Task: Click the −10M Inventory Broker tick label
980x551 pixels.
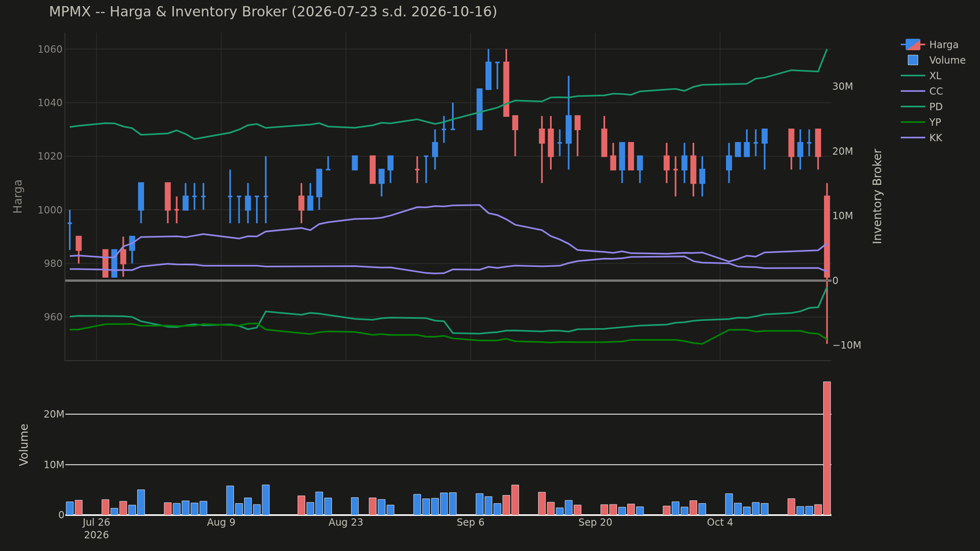Action: coord(847,345)
